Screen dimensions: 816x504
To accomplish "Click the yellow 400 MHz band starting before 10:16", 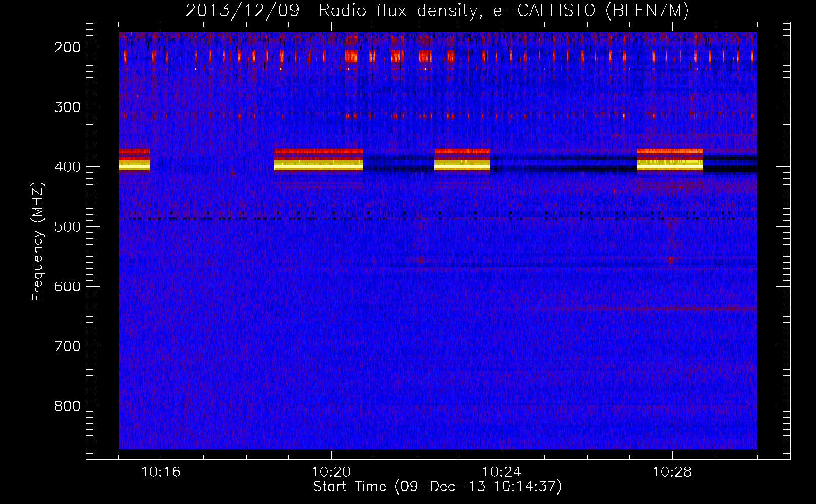I will click(134, 165).
